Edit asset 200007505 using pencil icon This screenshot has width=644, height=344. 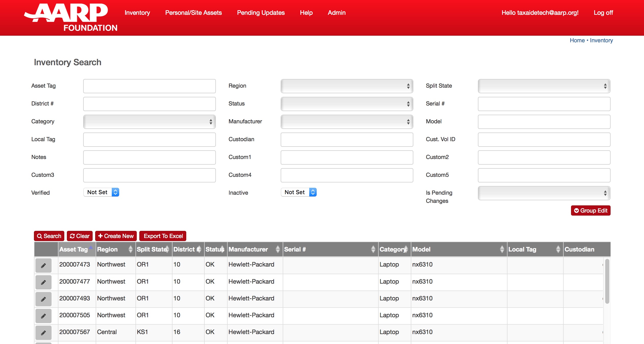tap(43, 316)
